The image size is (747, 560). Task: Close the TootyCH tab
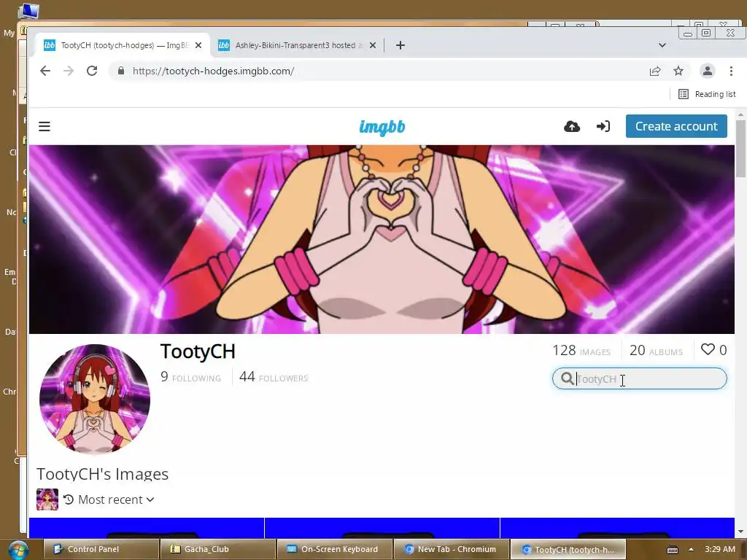[198, 45]
